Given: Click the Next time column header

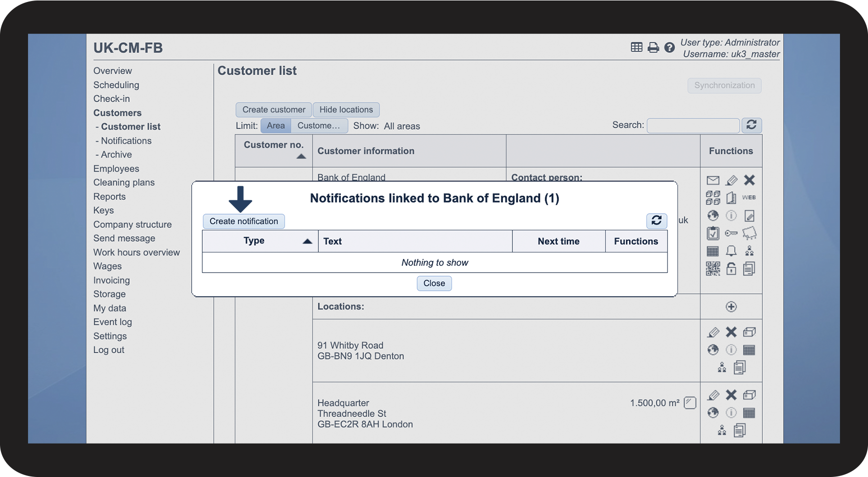Looking at the screenshot, I should point(559,241).
